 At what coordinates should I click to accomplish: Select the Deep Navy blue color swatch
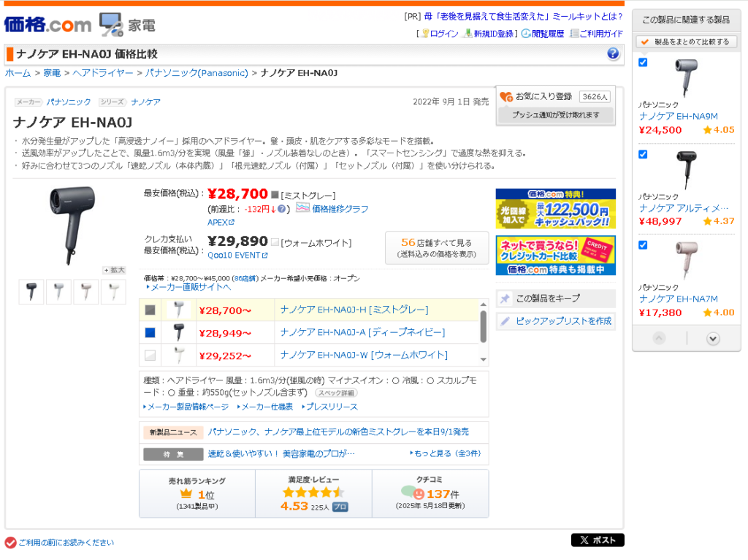coord(150,332)
